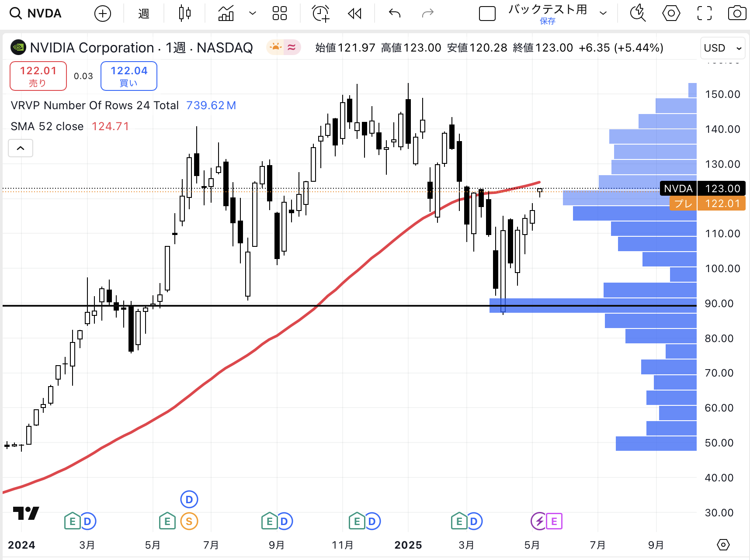Viewport: 750px width, 560px height.
Task: Change the weekly interval (週) setting
Action: (143, 14)
